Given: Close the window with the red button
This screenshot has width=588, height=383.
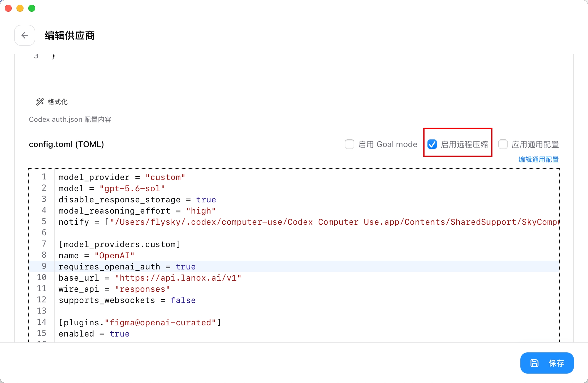Looking at the screenshot, I should (8, 8).
